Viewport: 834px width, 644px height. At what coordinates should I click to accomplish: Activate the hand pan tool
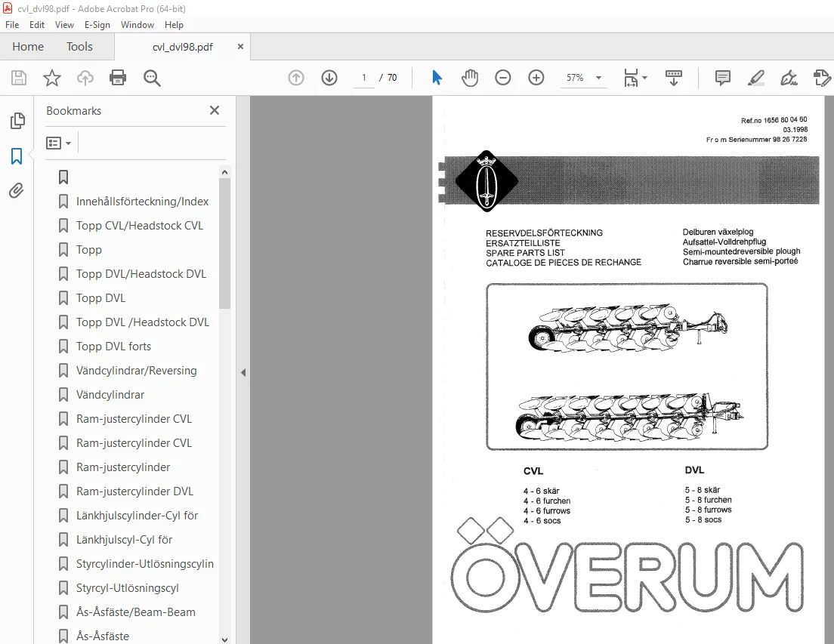pyautogui.click(x=470, y=78)
